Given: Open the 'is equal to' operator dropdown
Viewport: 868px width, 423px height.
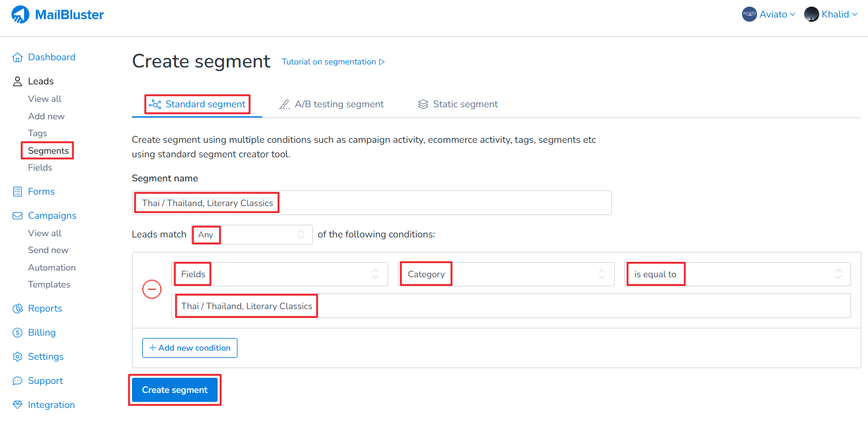Looking at the screenshot, I should (x=737, y=274).
